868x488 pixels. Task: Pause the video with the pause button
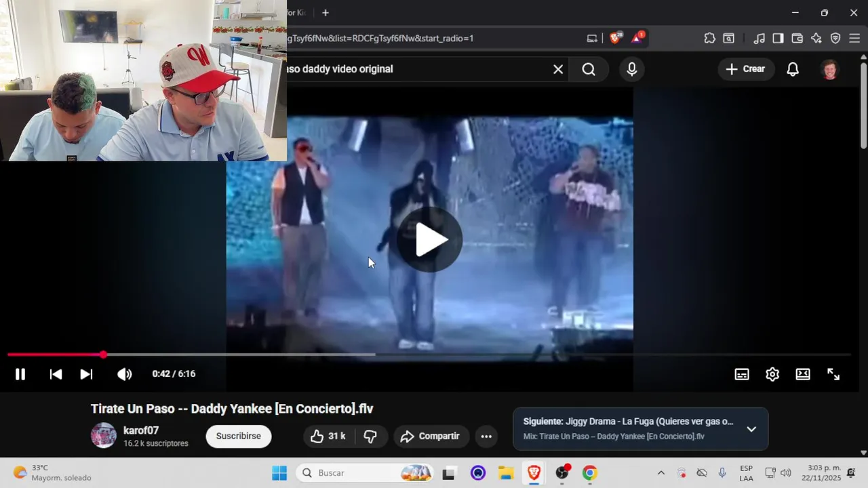click(20, 374)
